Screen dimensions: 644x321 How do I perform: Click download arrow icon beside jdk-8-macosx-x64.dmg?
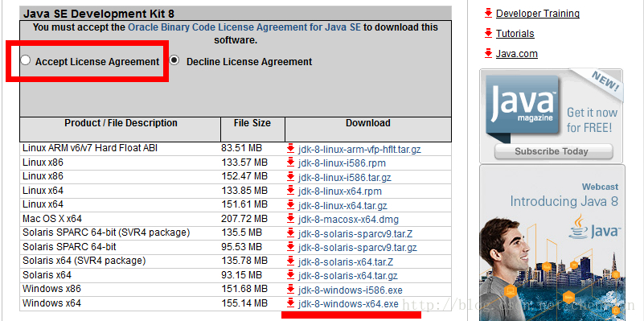pyautogui.click(x=291, y=219)
